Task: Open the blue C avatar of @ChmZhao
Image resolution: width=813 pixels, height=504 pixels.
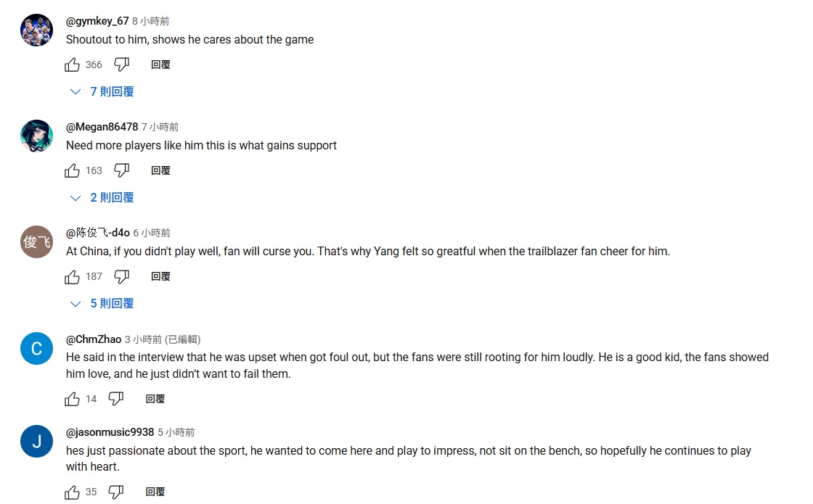Action: tap(36, 348)
